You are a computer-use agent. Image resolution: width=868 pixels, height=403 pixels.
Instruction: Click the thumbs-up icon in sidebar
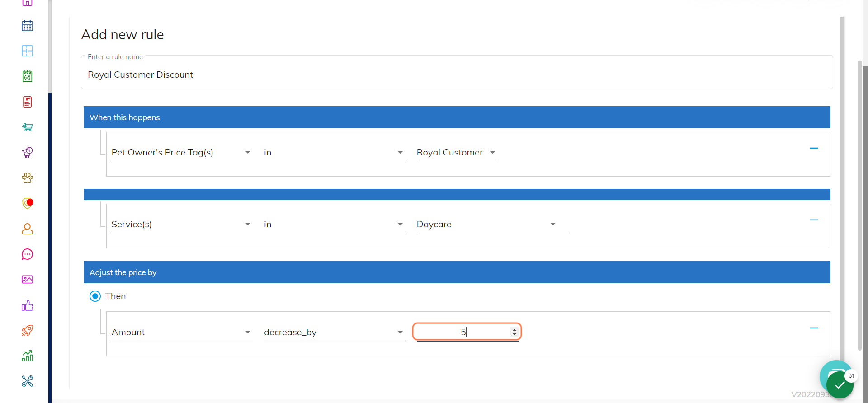click(27, 305)
